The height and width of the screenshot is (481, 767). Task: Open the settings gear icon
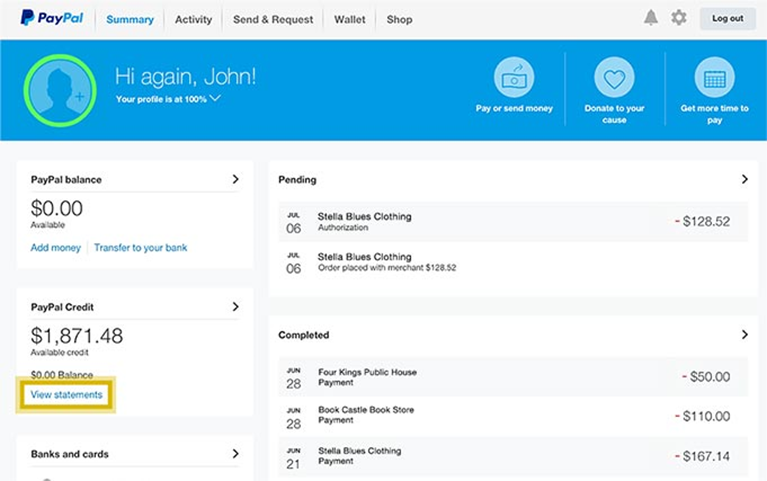tap(679, 18)
